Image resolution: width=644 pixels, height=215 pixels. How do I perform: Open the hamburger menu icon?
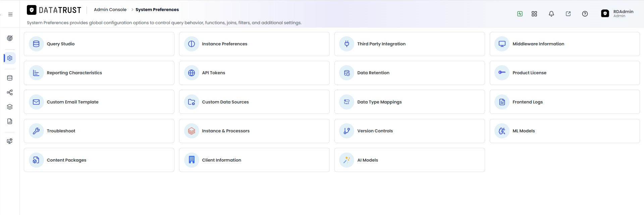pyautogui.click(x=10, y=14)
